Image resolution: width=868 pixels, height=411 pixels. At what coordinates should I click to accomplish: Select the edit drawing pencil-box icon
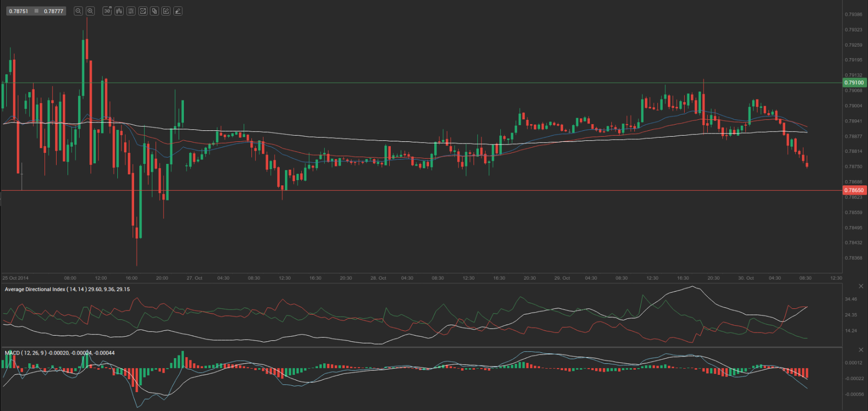tap(166, 11)
